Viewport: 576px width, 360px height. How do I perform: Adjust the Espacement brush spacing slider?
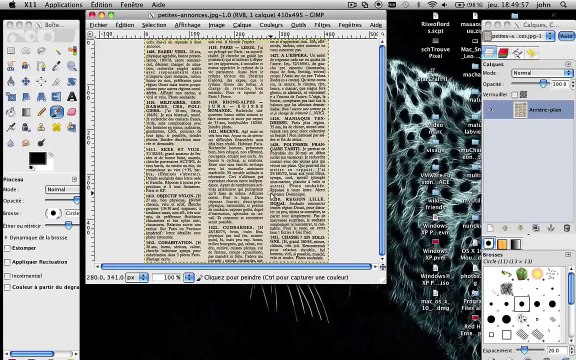click(x=530, y=350)
